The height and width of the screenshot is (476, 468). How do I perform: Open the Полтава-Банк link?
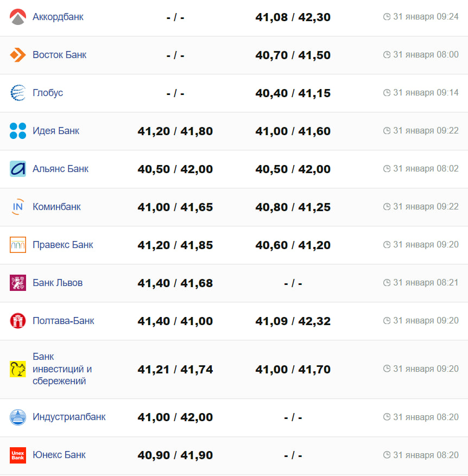(x=64, y=321)
